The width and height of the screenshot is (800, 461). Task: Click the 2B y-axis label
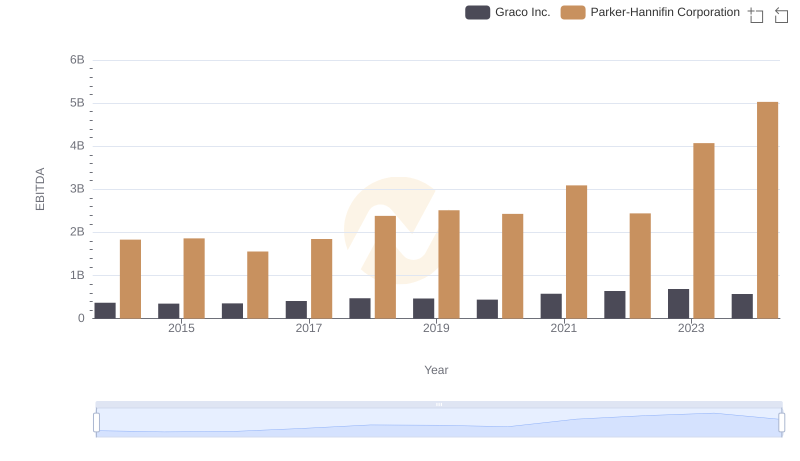77,232
